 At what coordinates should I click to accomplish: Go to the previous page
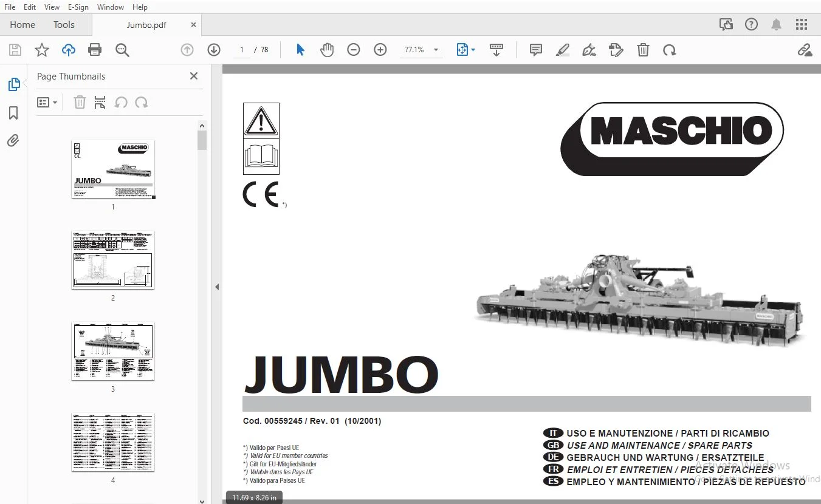187,50
